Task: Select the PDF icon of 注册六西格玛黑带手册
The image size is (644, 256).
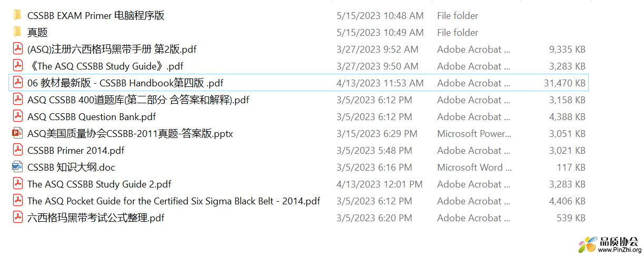Action: 17,49
